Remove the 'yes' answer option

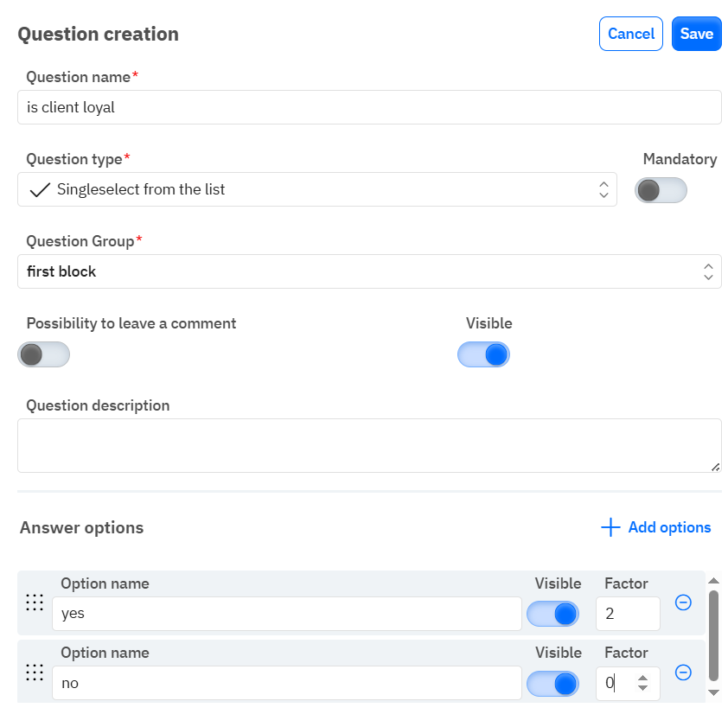click(x=683, y=602)
